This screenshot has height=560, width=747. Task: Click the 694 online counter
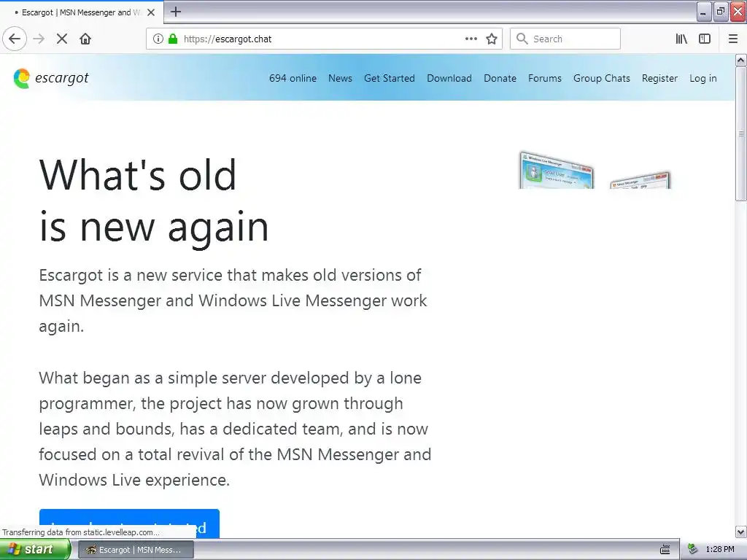293,78
